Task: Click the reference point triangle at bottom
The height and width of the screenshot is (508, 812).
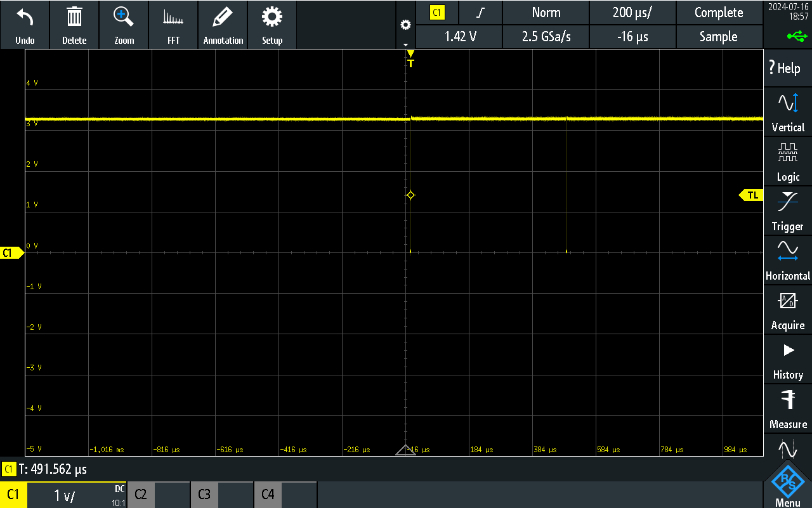Action: click(405, 450)
